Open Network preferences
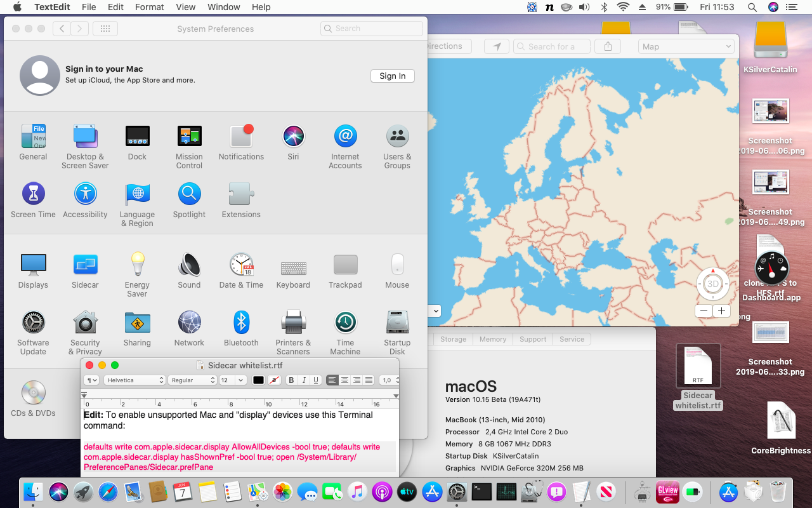 189,328
